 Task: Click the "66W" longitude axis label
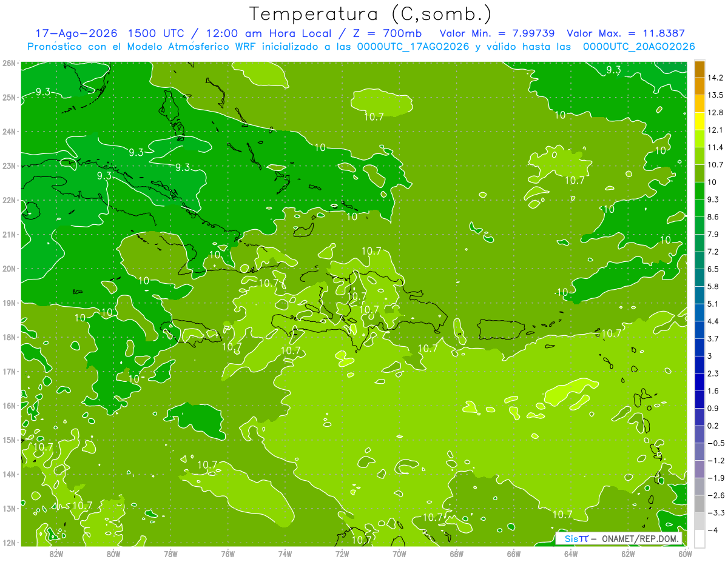click(514, 554)
